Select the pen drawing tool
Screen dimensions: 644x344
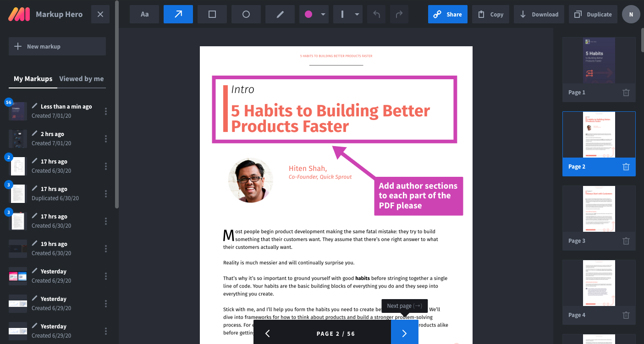(x=280, y=14)
